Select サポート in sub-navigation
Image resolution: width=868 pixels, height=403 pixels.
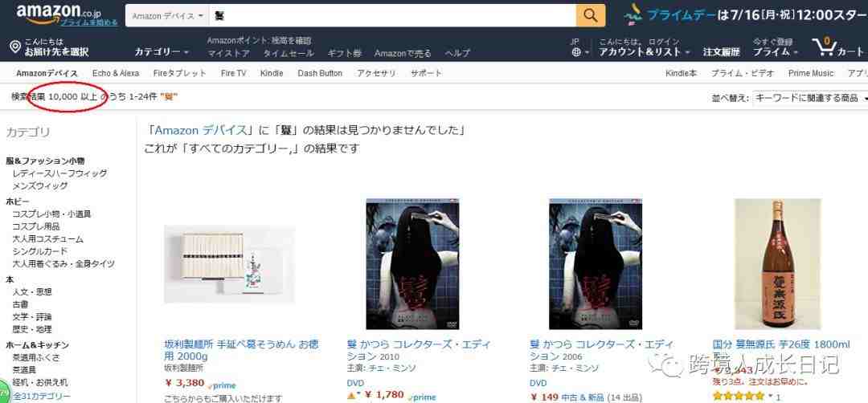426,73
